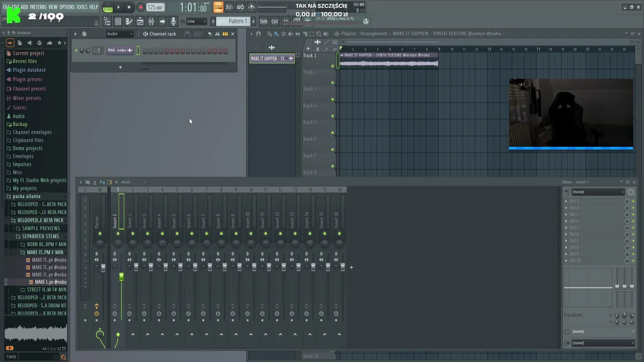Click the Master volume fader

point(103,268)
